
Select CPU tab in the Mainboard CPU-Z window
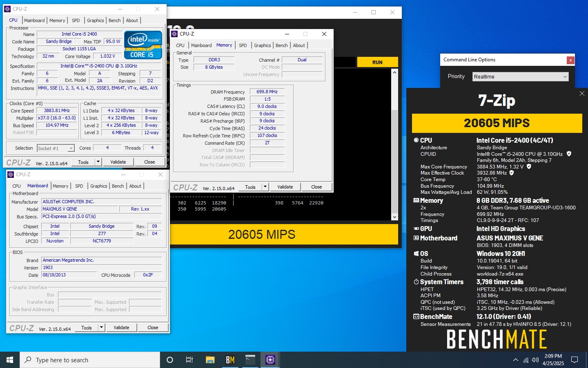(17, 186)
